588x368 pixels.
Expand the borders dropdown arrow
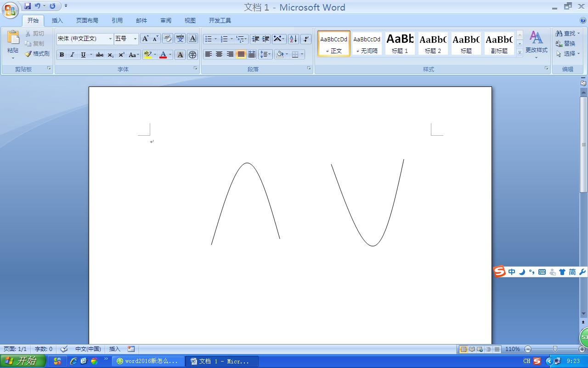[302, 54]
